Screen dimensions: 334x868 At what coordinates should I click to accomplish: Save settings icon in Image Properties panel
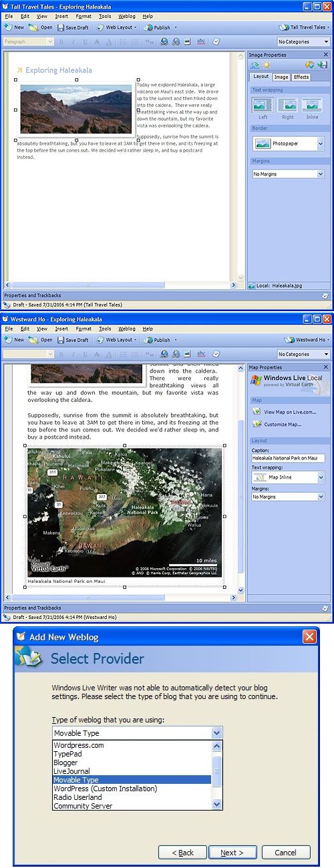click(x=323, y=65)
